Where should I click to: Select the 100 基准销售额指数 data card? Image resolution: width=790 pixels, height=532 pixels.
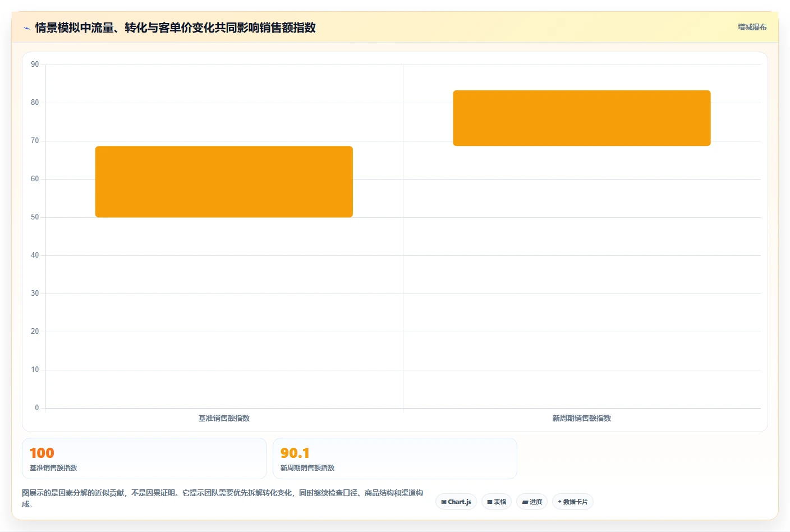click(x=144, y=458)
